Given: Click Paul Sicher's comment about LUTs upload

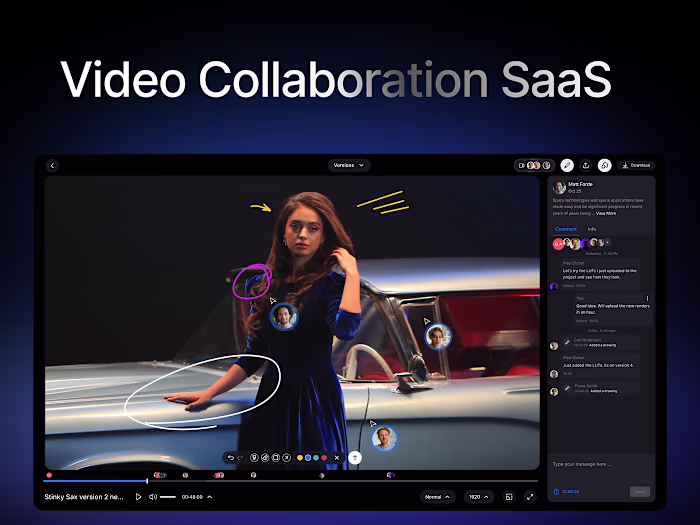Looking at the screenshot, I should tap(600, 274).
